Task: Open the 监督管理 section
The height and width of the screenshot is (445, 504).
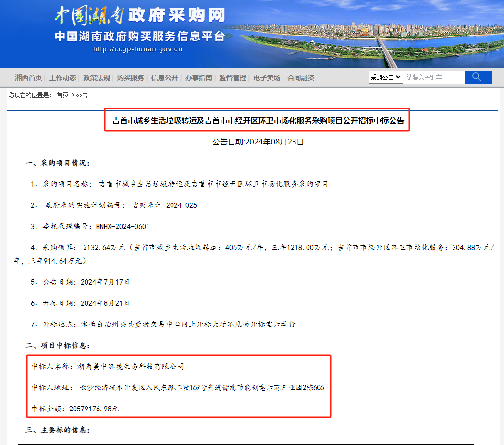Action: coord(232,77)
